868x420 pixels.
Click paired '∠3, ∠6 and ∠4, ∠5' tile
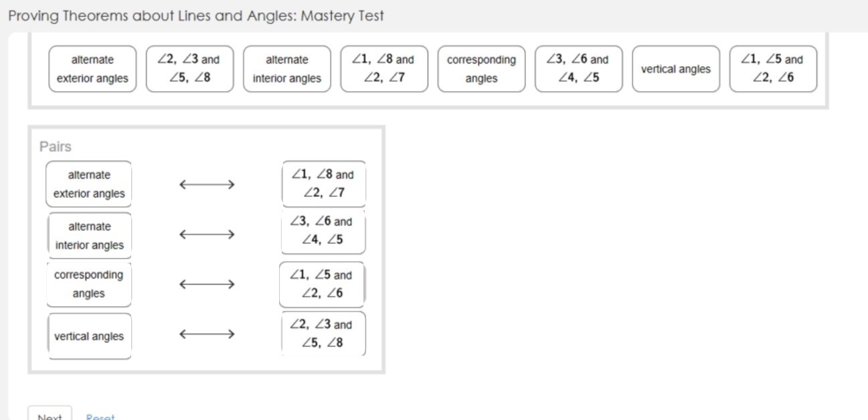tap(323, 231)
